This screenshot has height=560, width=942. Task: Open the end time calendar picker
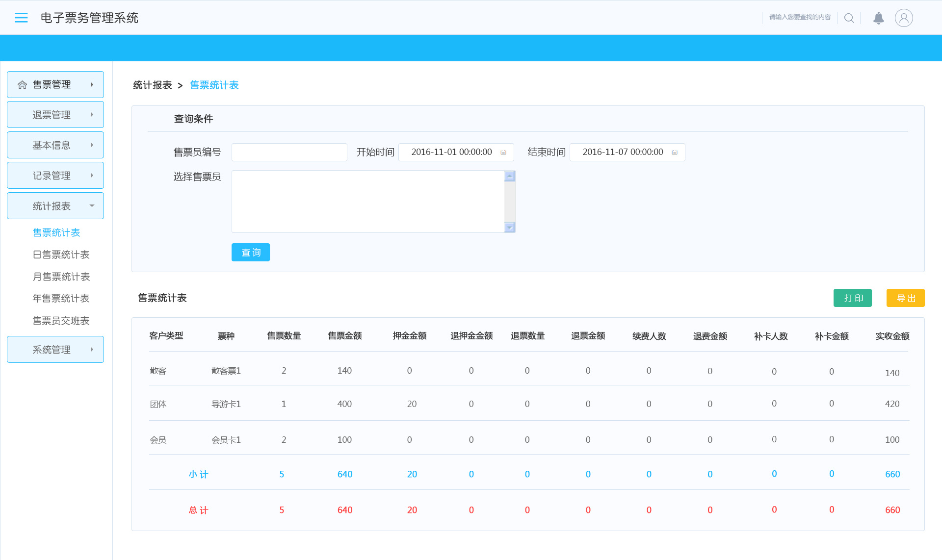pyautogui.click(x=675, y=152)
